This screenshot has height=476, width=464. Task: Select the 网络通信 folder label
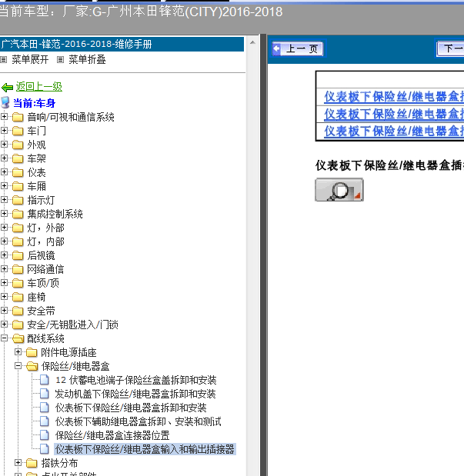pyautogui.click(x=45, y=270)
